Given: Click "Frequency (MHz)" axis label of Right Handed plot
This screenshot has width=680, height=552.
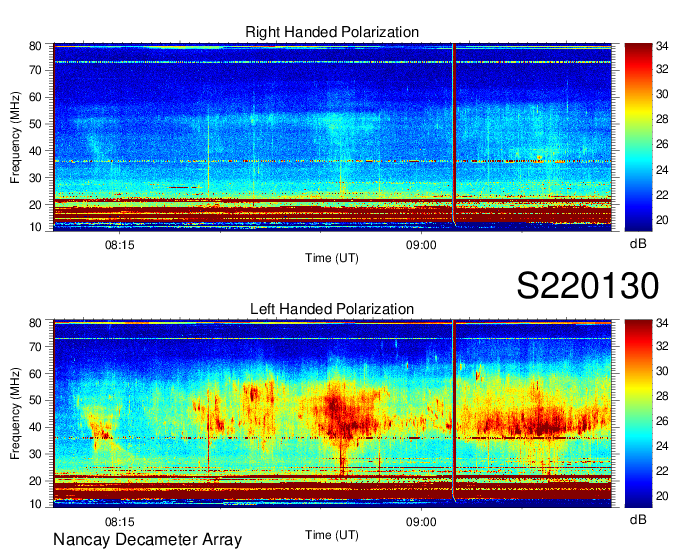Looking at the screenshot, I should tap(15, 137).
